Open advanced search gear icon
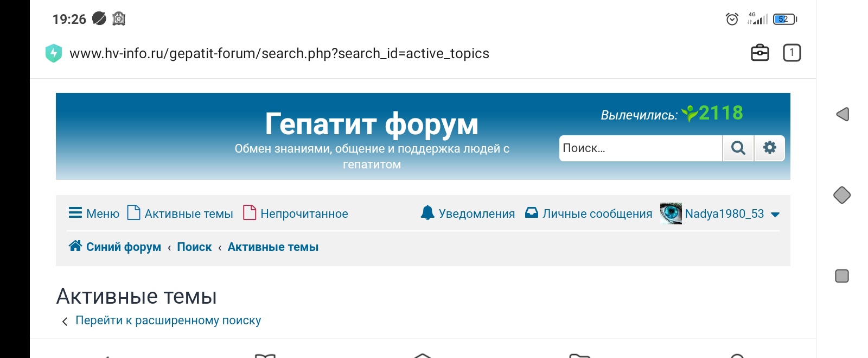The height and width of the screenshot is (358, 868). pyautogui.click(x=769, y=148)
